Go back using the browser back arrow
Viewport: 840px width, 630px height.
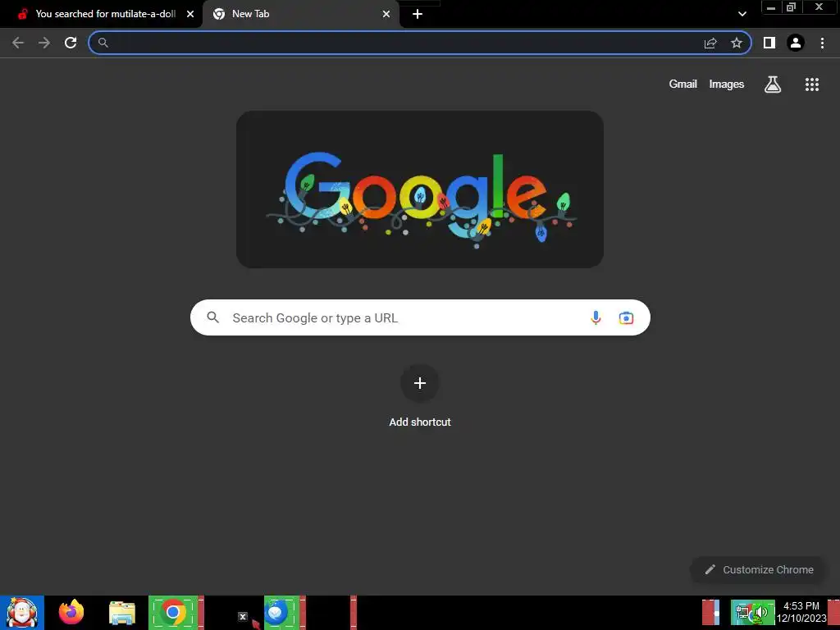tap(18, 43)
